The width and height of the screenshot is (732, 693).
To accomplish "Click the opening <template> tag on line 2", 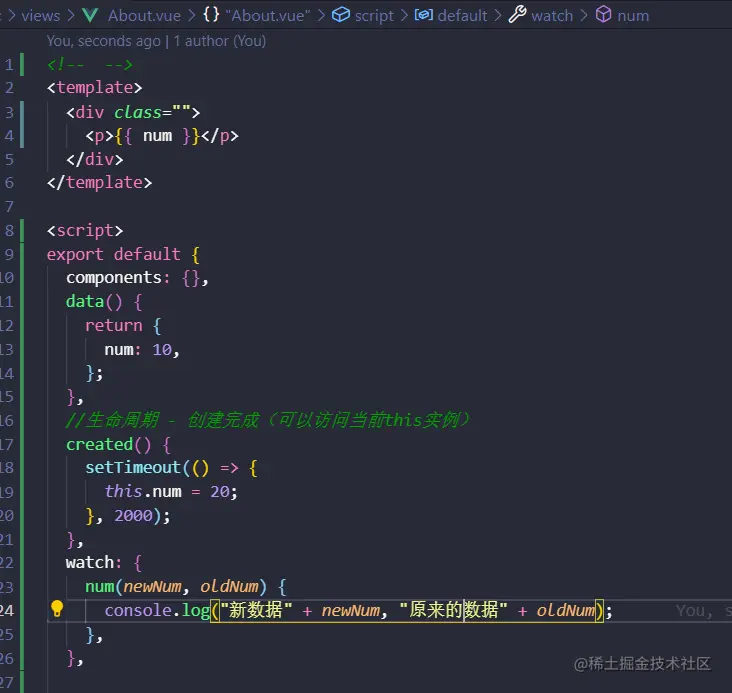I will click(94, 88).
